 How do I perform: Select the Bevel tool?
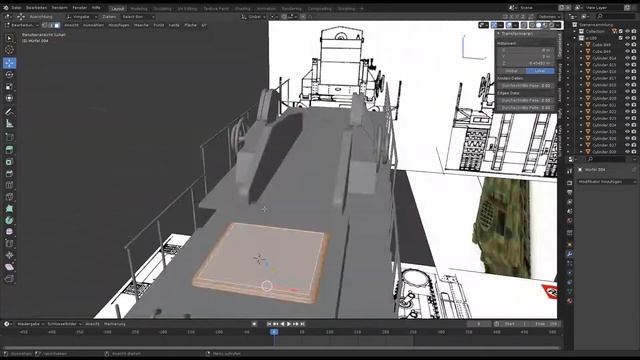click(x=9, y=173)
